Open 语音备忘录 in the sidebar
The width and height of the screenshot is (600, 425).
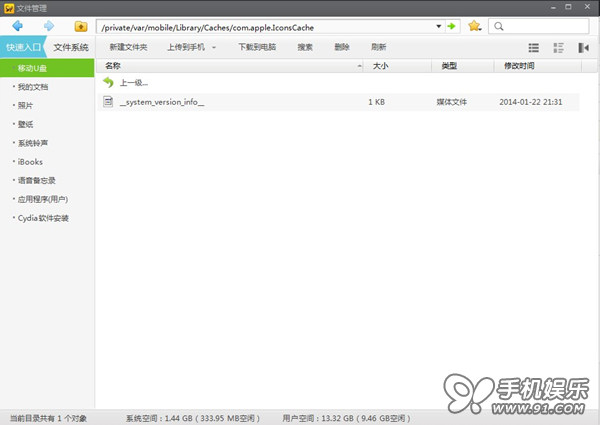coord(37,181)
